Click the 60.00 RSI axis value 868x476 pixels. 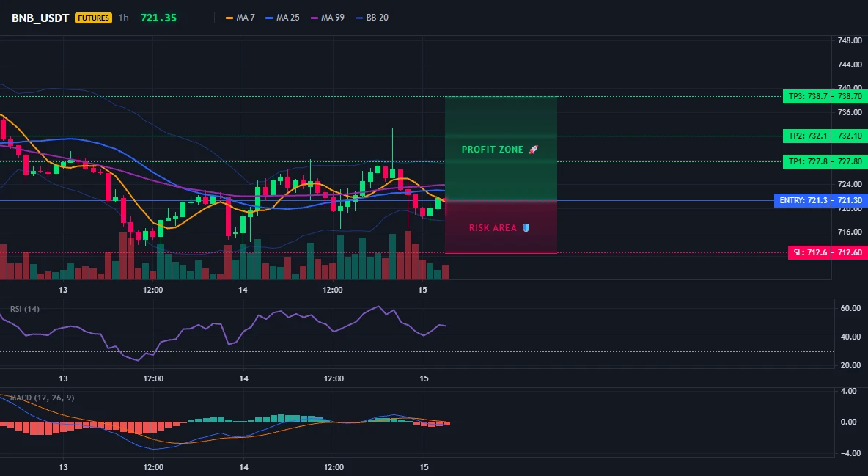point(851,308)
